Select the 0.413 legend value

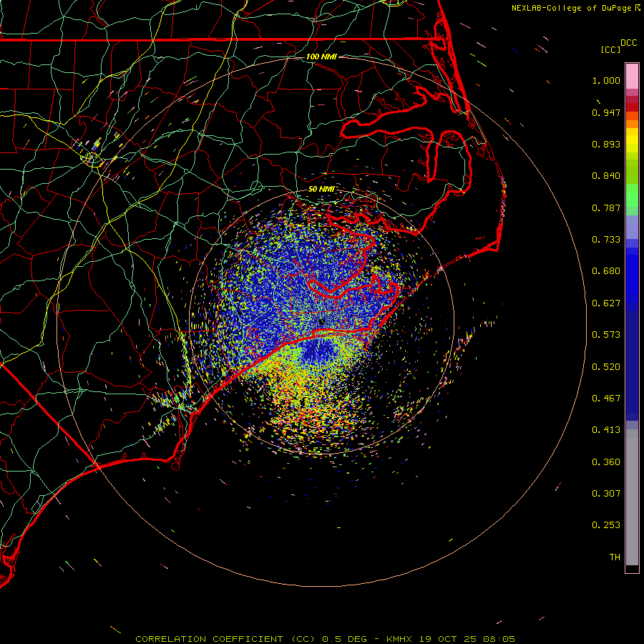(606, 430)
